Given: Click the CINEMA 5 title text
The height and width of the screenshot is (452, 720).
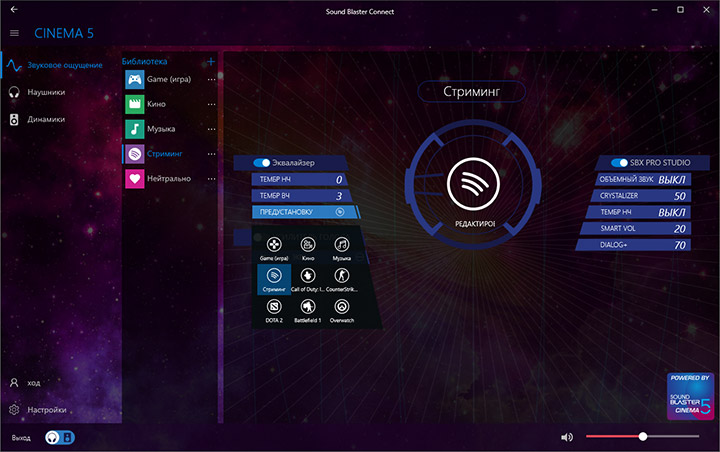Looking at the screenshot, I should tap(64, 33).
